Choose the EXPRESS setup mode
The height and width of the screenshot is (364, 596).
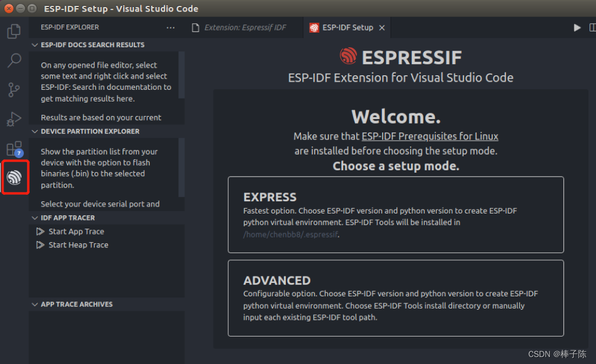coord(396,215)
